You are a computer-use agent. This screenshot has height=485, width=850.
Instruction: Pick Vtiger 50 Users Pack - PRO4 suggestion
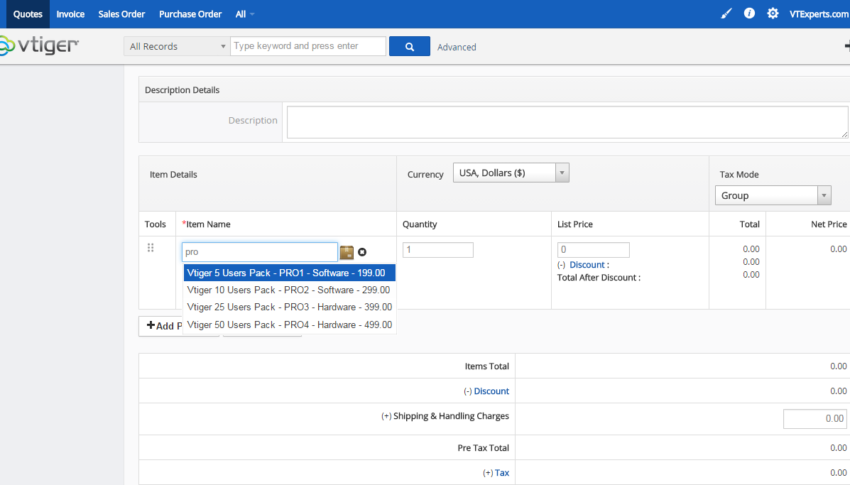point(289,325)
